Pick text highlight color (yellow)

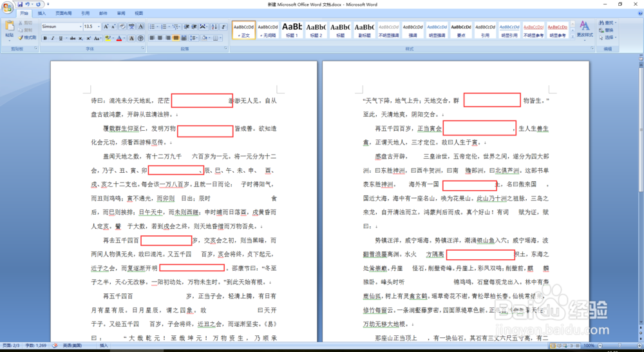click(x=107, y=38)
